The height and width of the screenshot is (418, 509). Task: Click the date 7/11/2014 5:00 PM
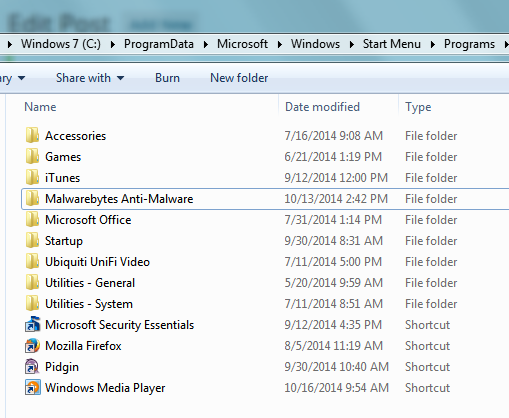coord(333,262)
